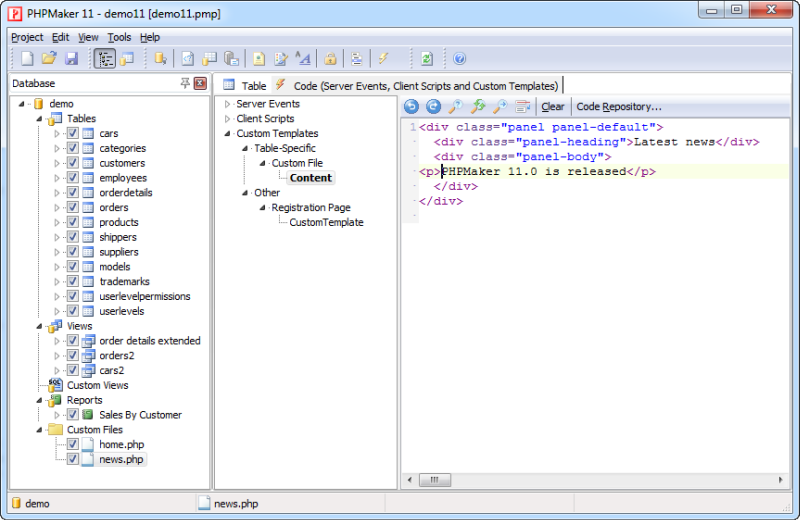800x520 pixels.
Task: Close the Database panel with red X
Action: [201, 83]
